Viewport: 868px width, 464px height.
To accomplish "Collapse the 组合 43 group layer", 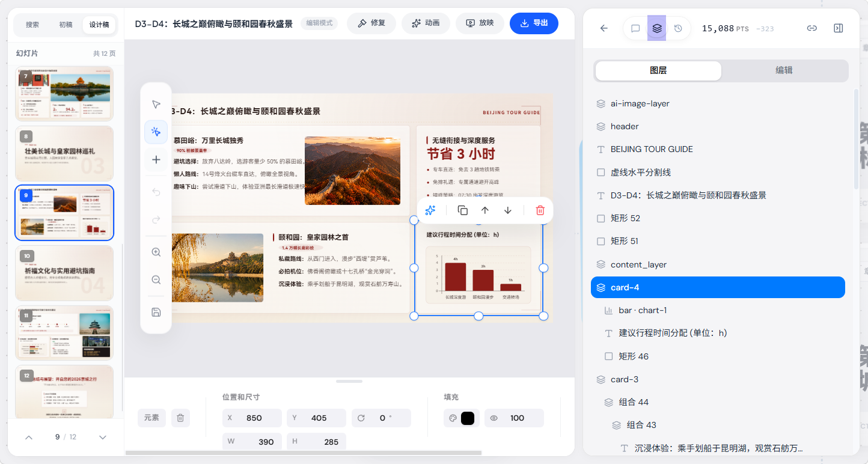I will [616, 425].
